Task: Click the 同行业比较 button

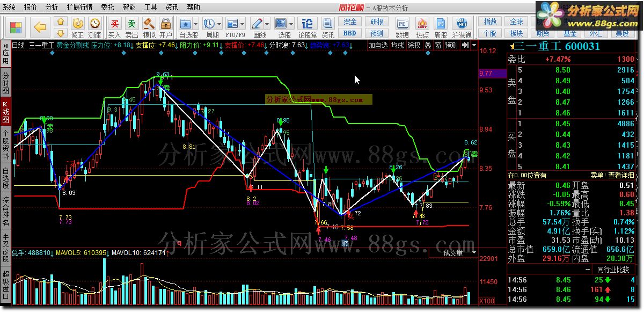Action: tap(612, 270)
